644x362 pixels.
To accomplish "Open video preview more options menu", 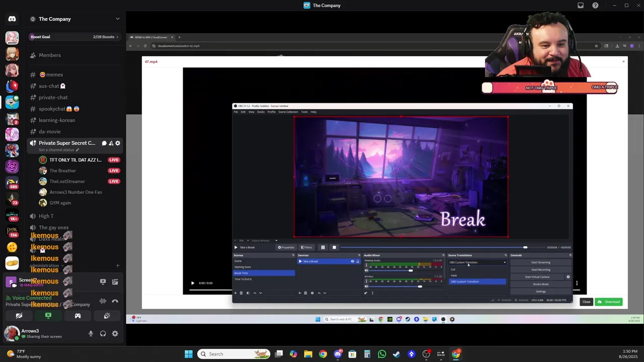I will pyautogui.click(x=577, y=283).
